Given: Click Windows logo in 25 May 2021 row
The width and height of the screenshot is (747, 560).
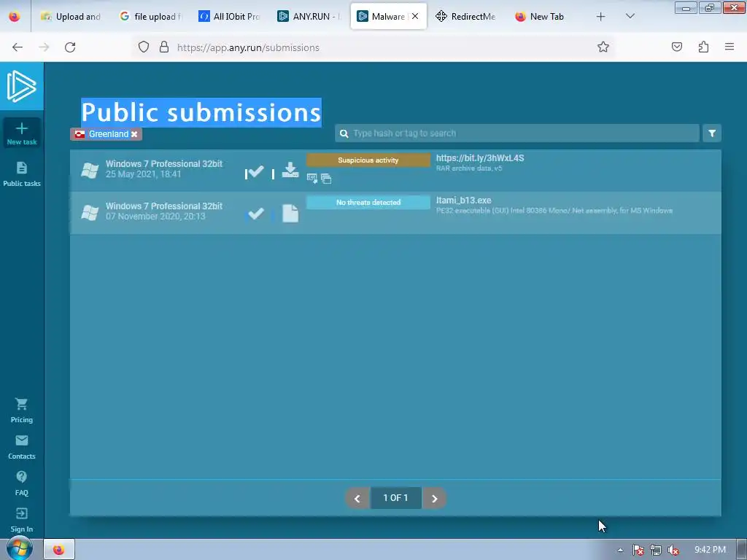Looking at the screenshot, I should (90, 170).
